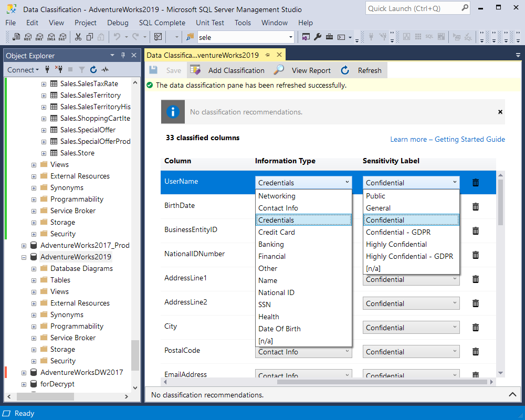The height and width of the screenshot is (420, 525).
Task: Dismiss the no recommendations info banner
Action: click(x=500, y=112)
